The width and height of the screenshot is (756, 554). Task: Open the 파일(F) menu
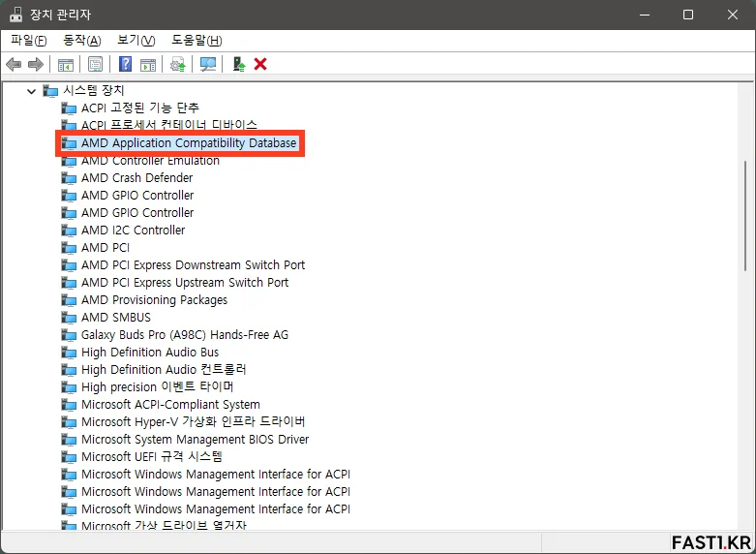[x=29, y=41]
